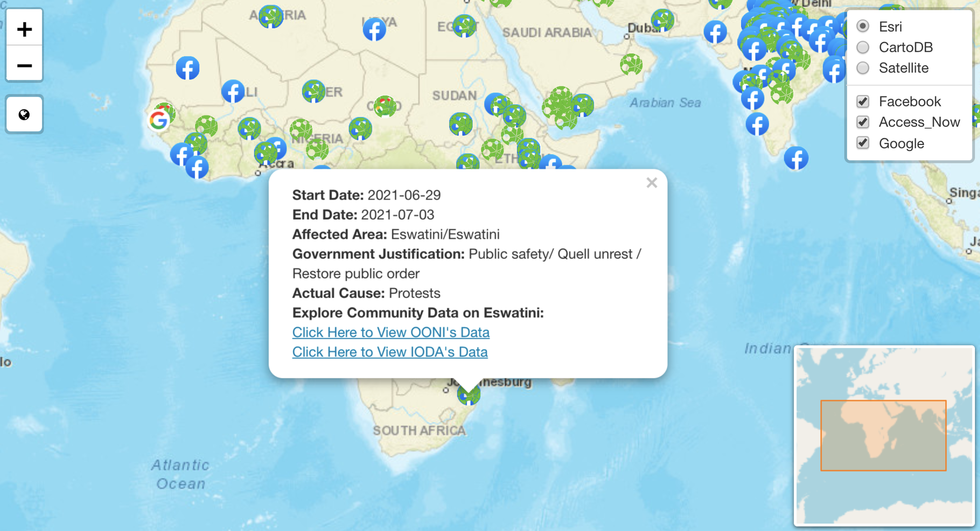Click the Access Now marker in eastern Nigeria
Image resolution: width=980 pixels, height=531 pixels.
click(x=360, y=129)
